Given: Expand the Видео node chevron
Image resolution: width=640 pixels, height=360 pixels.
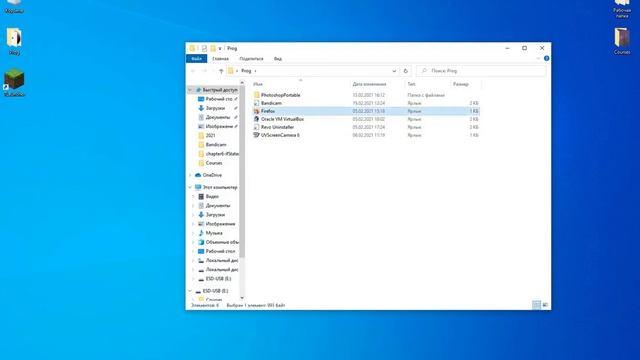Looking at the screenshot, I should pos(193,196).
